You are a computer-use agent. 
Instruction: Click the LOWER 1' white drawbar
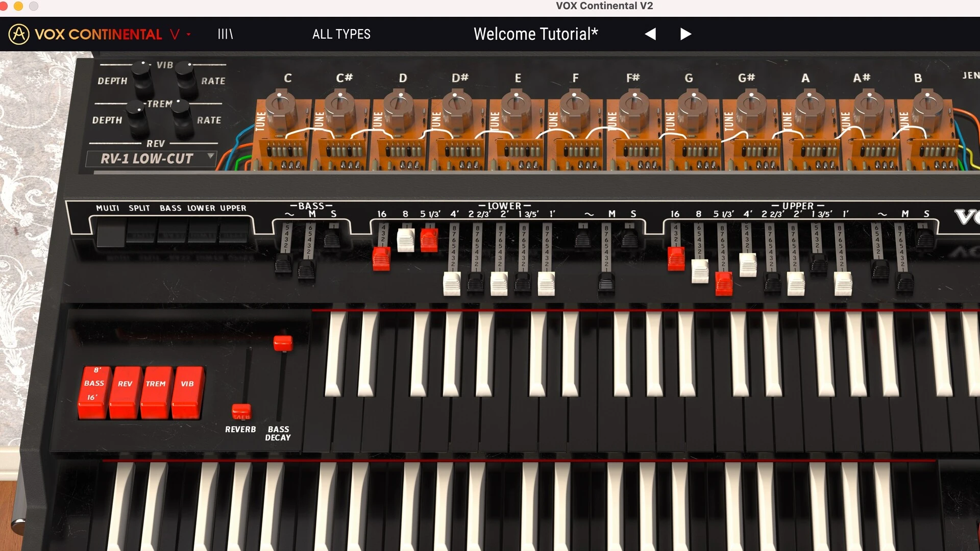(546, 284)
